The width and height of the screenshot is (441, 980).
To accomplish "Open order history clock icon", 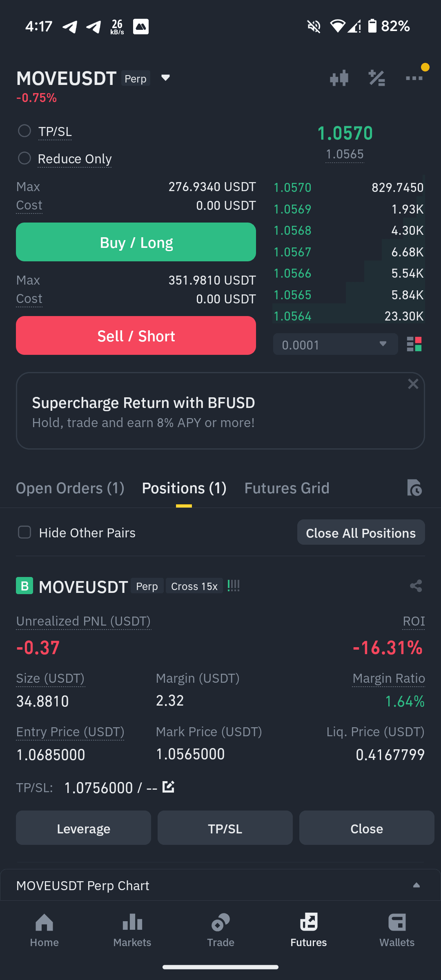I will coord(414,488).
